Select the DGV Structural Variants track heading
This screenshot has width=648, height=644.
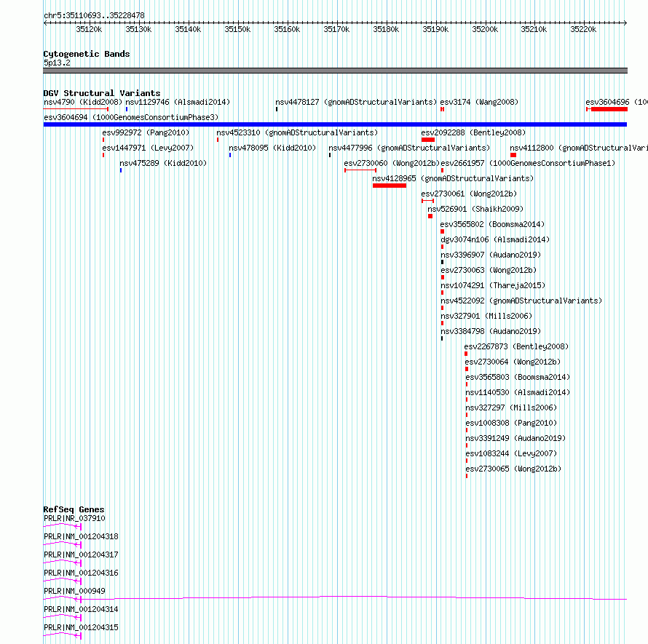click(102, 93)
